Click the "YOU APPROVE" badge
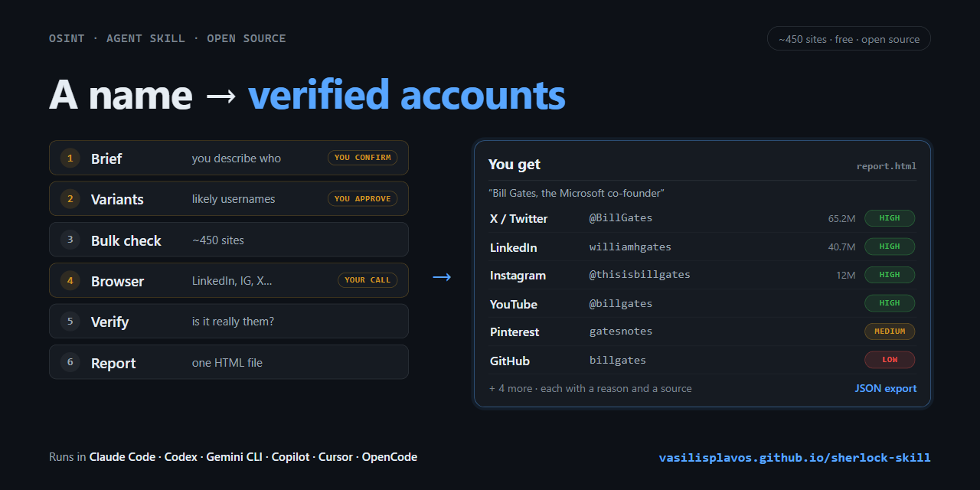The height and width of the screenshot is (490, 980). coord(363,198)
